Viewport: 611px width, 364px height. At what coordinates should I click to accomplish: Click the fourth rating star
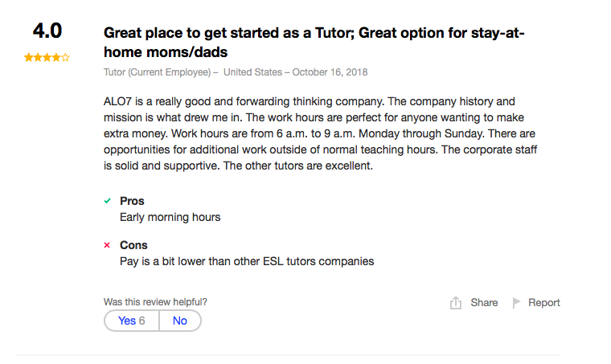pyautogui.click(x=55, y=58)
